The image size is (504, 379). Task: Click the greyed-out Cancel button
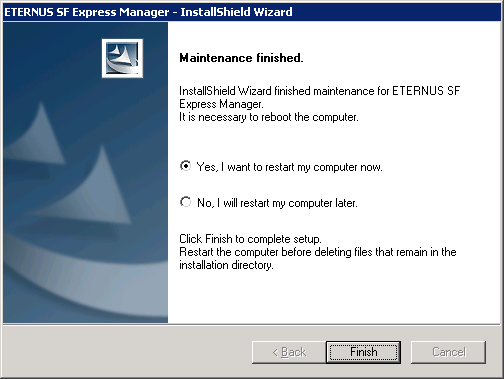tap(448, 352)
